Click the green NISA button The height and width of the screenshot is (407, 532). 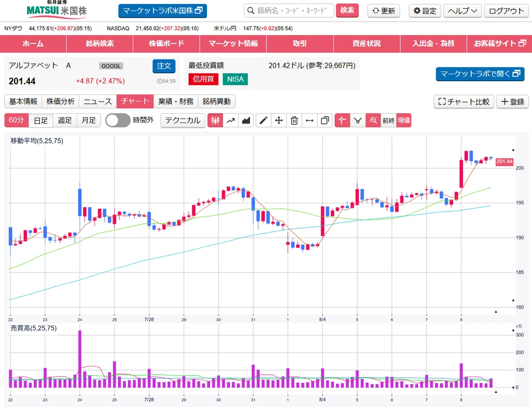[x=235, y=79]
